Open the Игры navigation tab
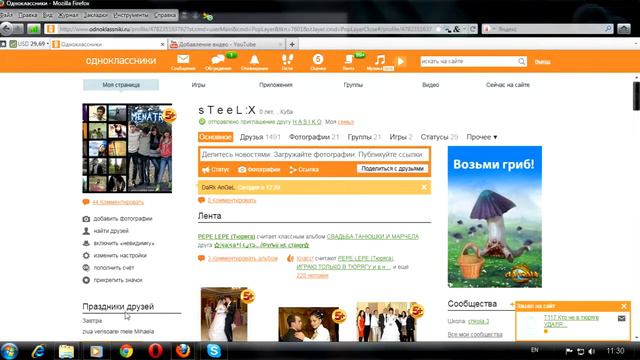The height and width of the screenshot is (360, 640). pos(198,85)
